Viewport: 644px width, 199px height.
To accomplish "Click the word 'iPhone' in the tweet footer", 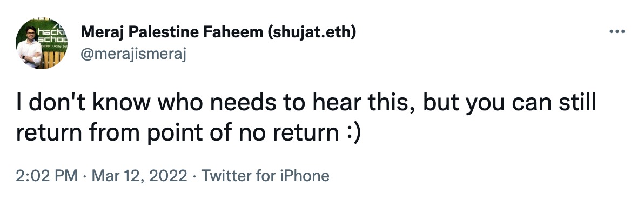I will [305, 176].
